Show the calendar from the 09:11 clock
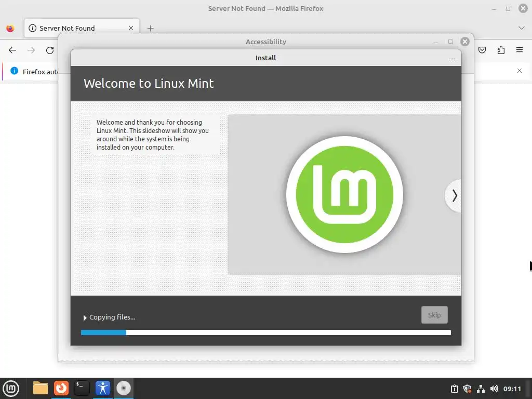 pos(512,389)
